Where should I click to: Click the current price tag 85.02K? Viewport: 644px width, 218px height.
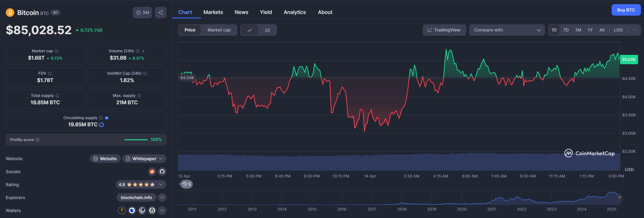pyautogui.click(x=629, y=59)
